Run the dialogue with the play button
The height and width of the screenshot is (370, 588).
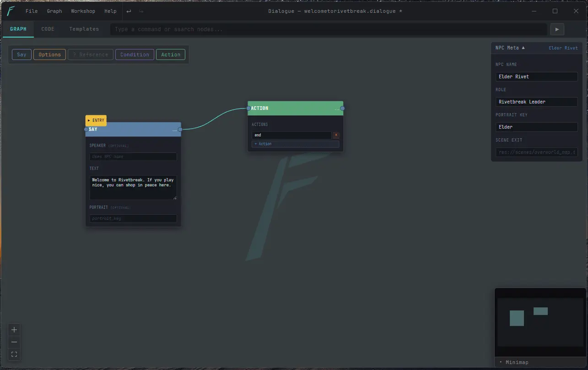tap(557, 29)
